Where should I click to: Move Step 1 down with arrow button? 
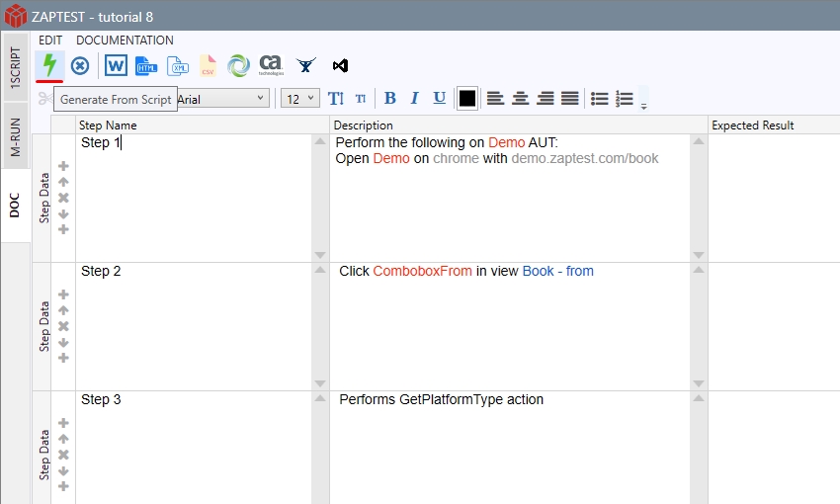tap(63, 213)
